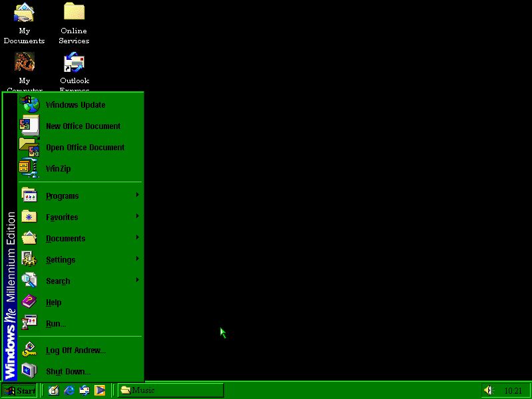Click Shut Down... menu entry

pyautogui.click(x=68, y=372)
